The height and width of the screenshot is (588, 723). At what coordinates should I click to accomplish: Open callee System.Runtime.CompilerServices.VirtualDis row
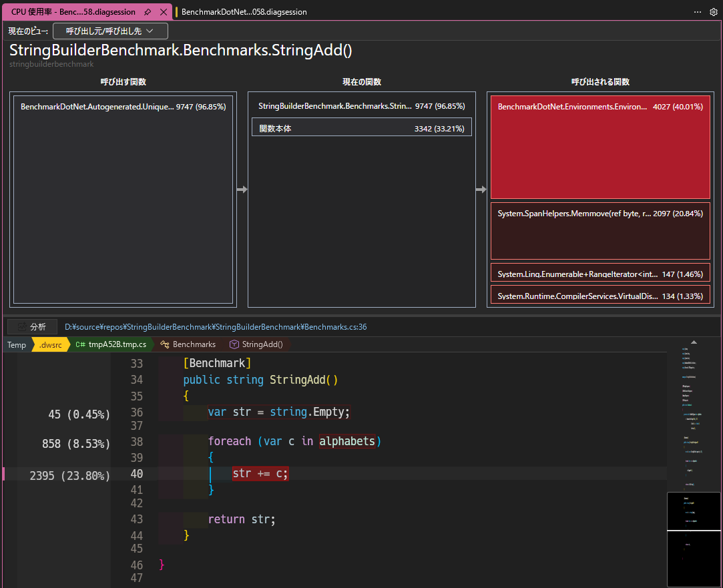point(600,294)
